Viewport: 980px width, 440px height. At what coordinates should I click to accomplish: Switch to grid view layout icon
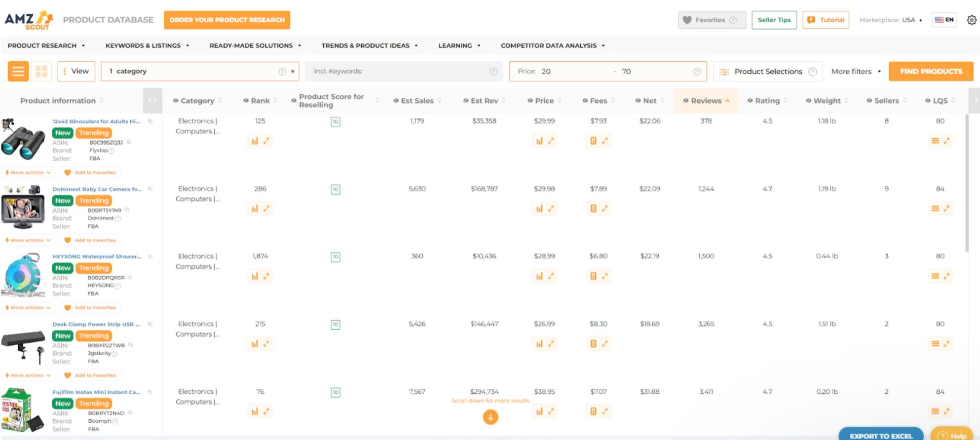point(41,72)
